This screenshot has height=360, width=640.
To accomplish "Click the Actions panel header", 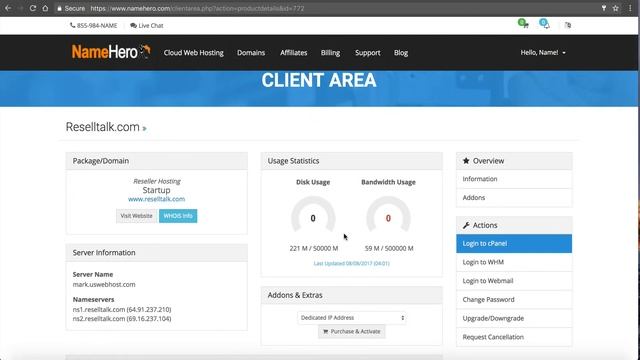I will click(x=514, y=225).
